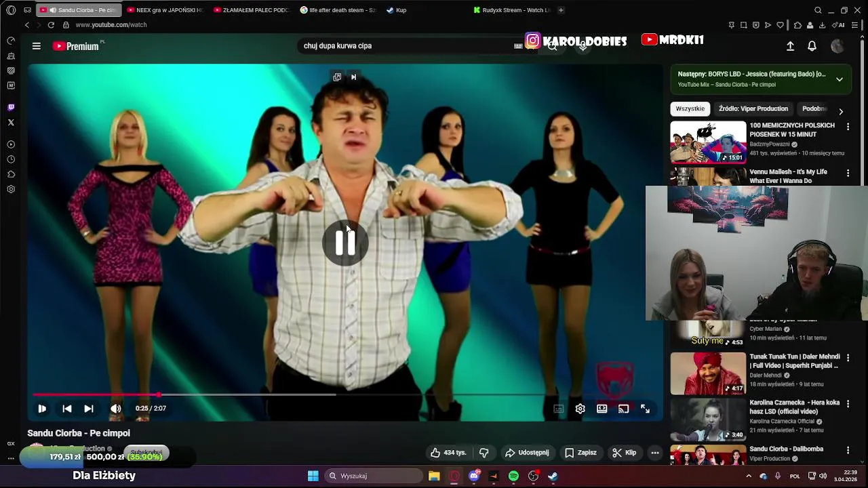
Task: Save the video with Zapisz
Action: pyautogui.click(x=580, y=453)
